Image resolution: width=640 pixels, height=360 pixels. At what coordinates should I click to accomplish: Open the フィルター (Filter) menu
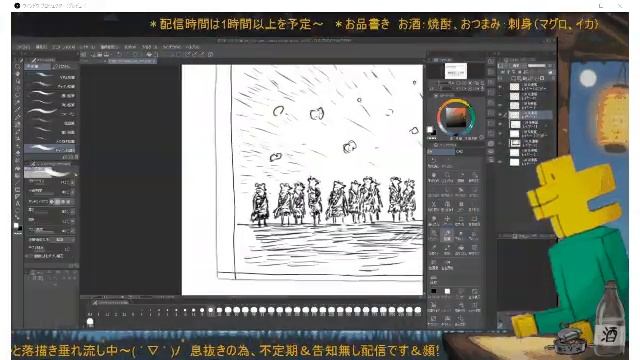(149, 47)
